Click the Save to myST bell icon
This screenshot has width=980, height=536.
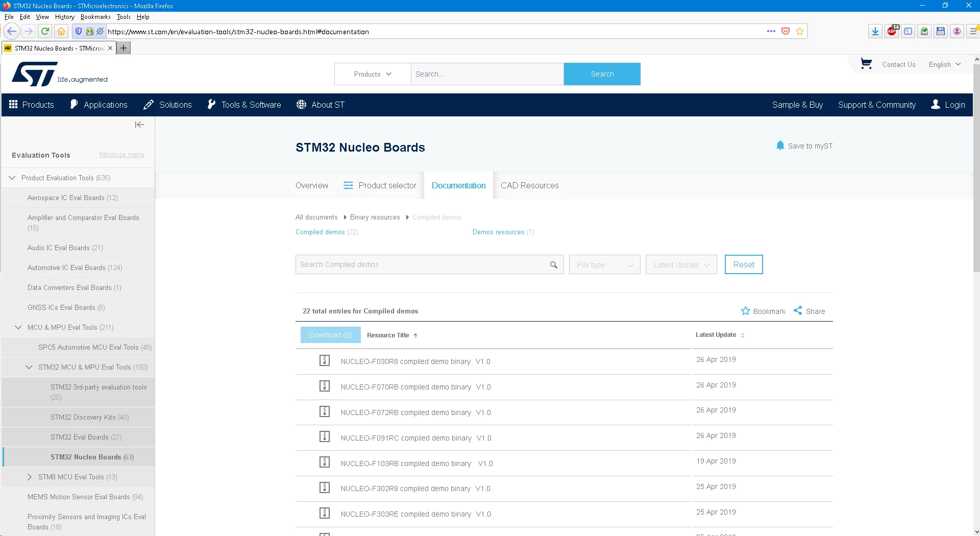(780, 145)
